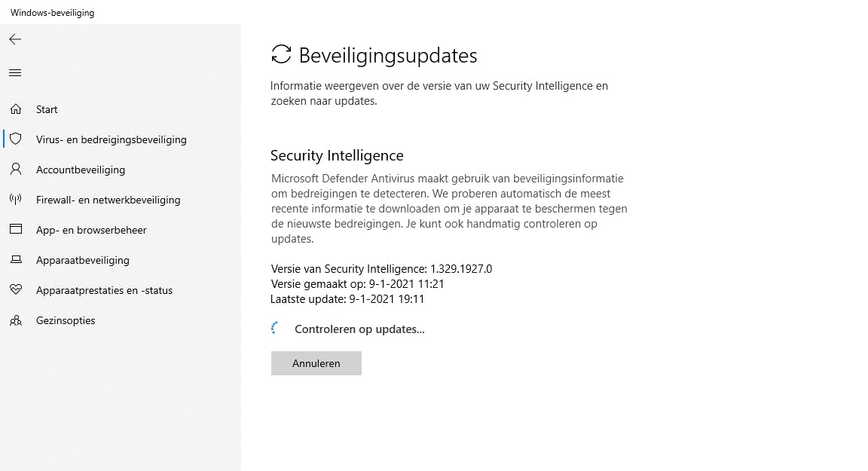Click the Versie gemaakt op date line

(357, 283)
